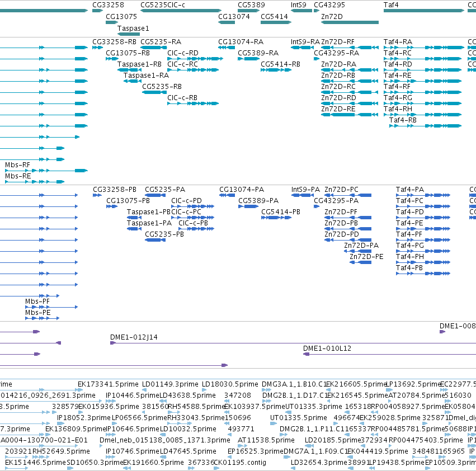Click the CG33258-RB transcript label

(x=114, y=41)
